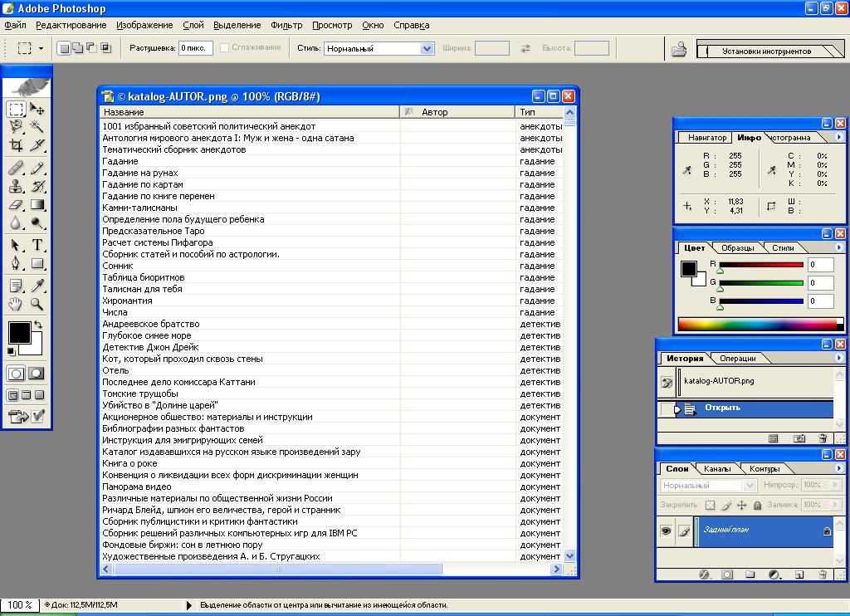Select the Slice tool
The height and width of the screenshot is (616, 850).
click(37, 145)
